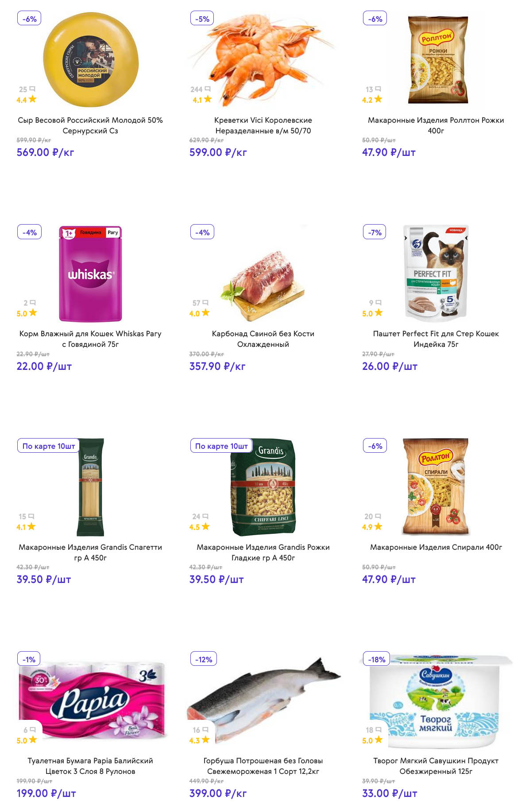Click the star icon on Papia toilet paper
Viewport: 529px width, 812px height.
(33, 740)
